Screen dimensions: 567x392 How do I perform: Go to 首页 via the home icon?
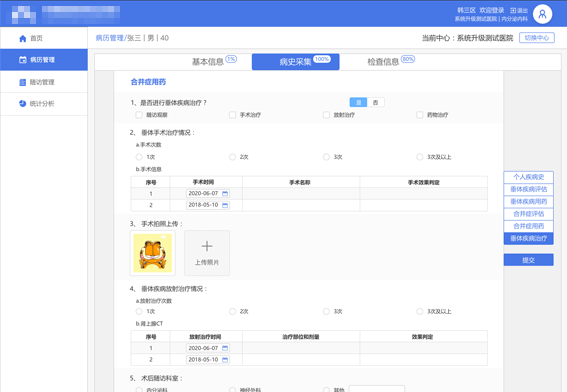[x=23, y=38]
